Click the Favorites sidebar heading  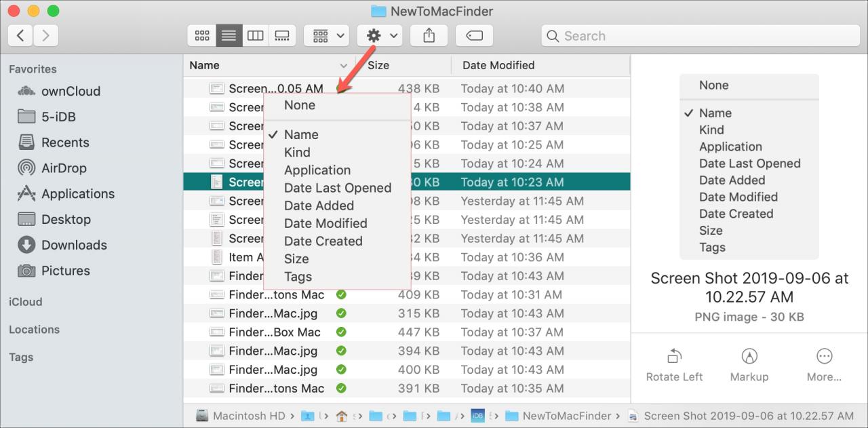click(33, 69)
